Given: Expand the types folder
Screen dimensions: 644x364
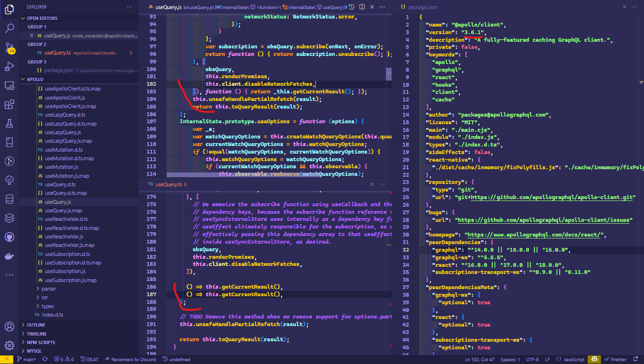Looking at the screenshot, I should pos(48,306).
